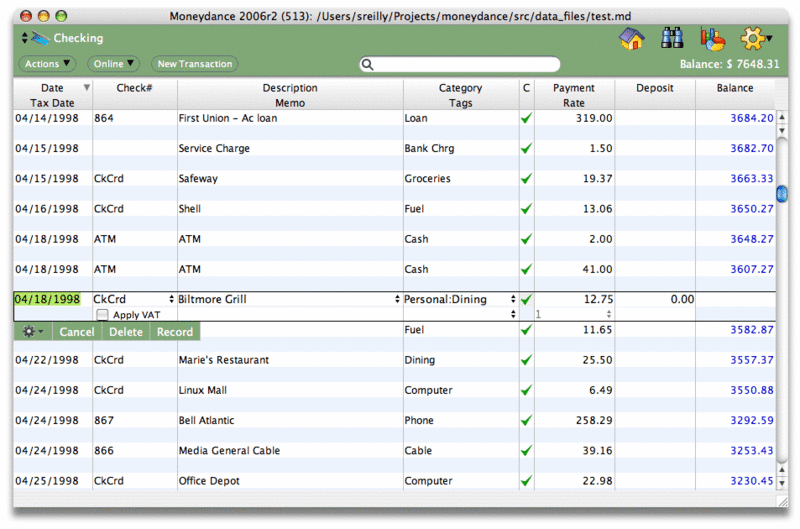
Task: Click the C cleared column header
Action: tap(526, 88)
